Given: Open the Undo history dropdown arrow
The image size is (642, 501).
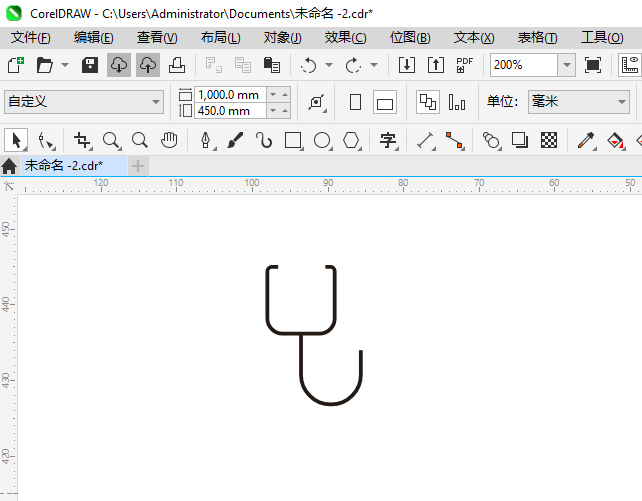Looking at the screenshot, I should point(329,65).
